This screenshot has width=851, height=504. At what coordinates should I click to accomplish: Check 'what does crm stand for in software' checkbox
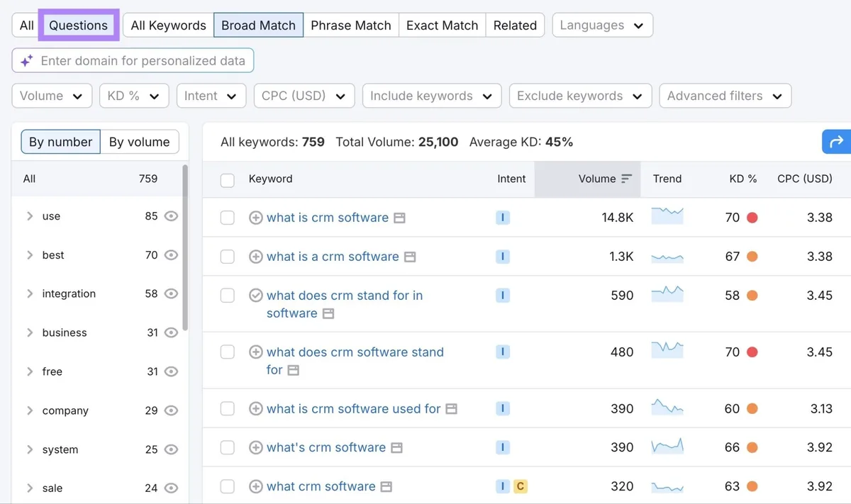pos(228,296)
